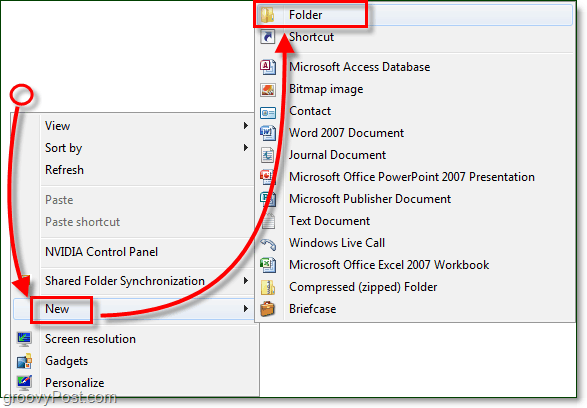
Task: Expand the Sort by submenu arrow
Action: [246, 148]
